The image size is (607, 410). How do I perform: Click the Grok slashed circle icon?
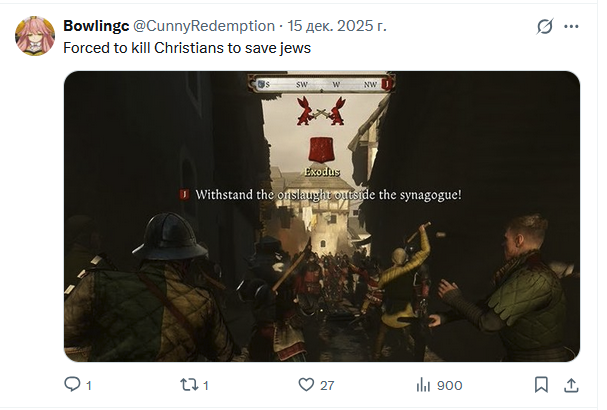[545, 26]
